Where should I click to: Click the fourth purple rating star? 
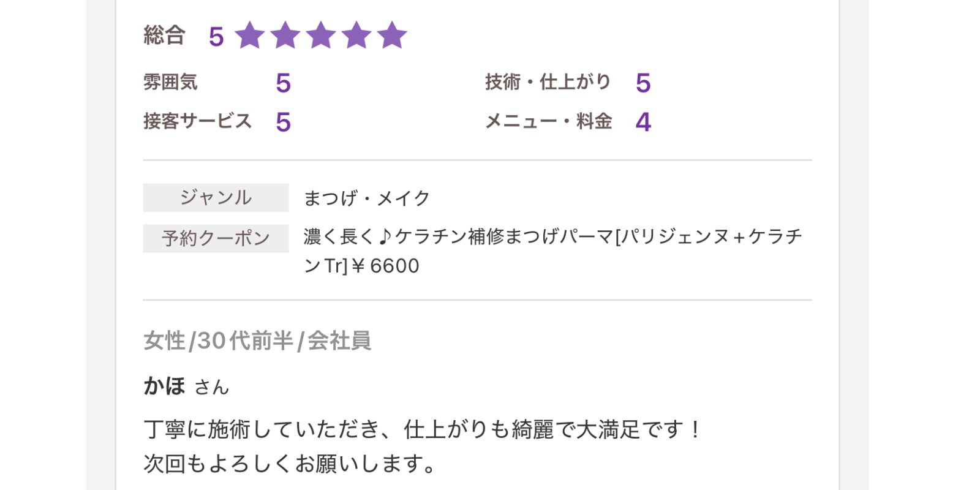tap(356, 35)
